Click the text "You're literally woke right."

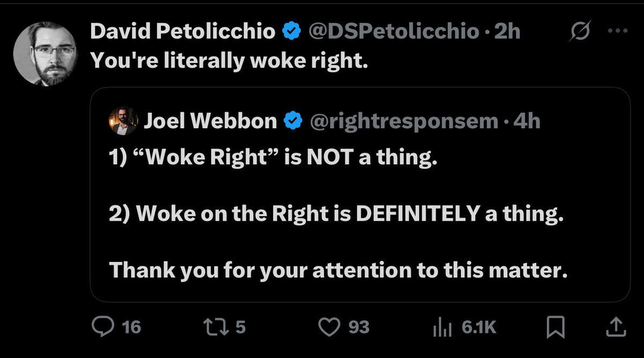click(x=229, y=61)
